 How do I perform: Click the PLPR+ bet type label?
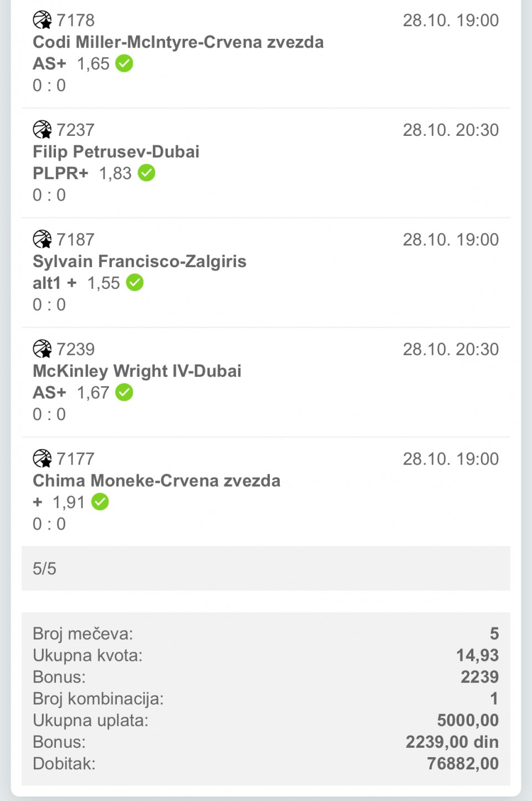pyautogui.click(x=60, y=174)
